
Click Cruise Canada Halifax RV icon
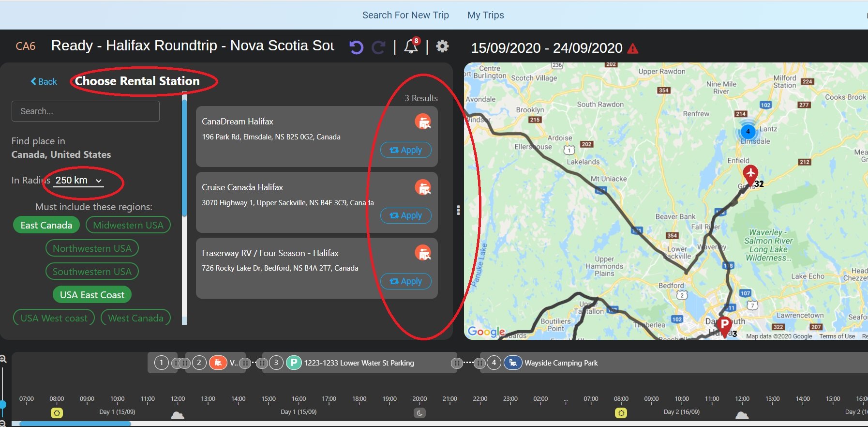click(423, 187)
